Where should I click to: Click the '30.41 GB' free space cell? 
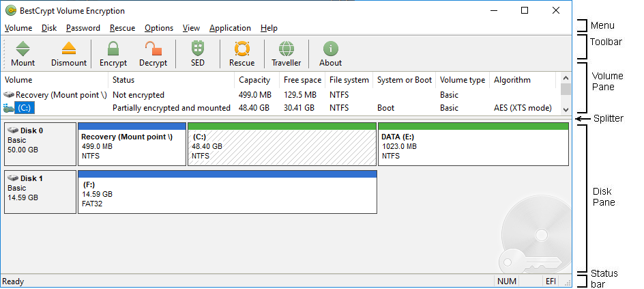pyautogui.click(x=299, y=108)
